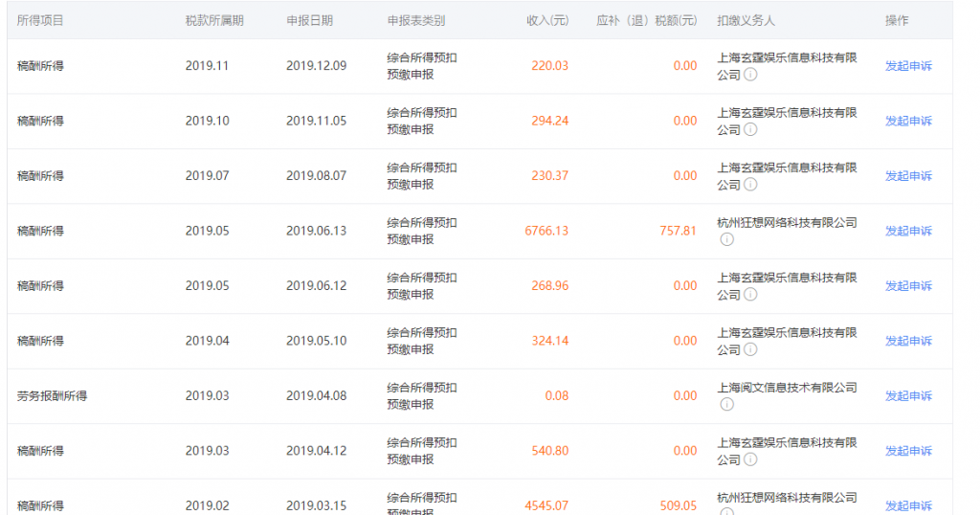Select the 税款所属期 column header

pyautogui.click(x=214, y=21)
